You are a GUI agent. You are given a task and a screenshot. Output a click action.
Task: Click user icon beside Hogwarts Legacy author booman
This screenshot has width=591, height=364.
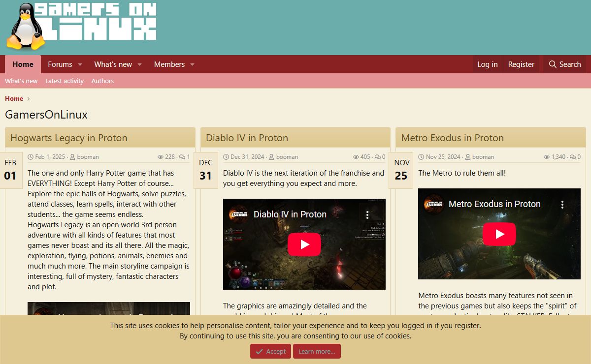(72, 157)
